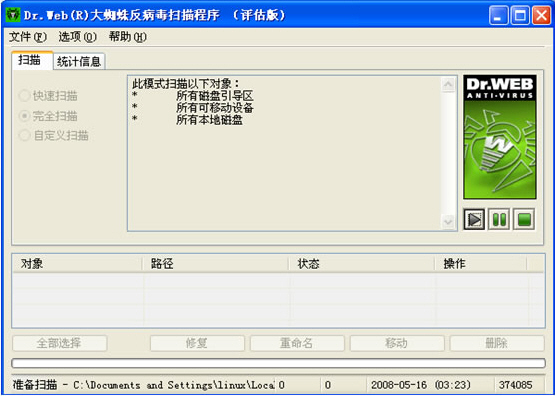555x396 pixels.
Task: Click scroll up arrow in description box
Action: click(x=448, y=84)
